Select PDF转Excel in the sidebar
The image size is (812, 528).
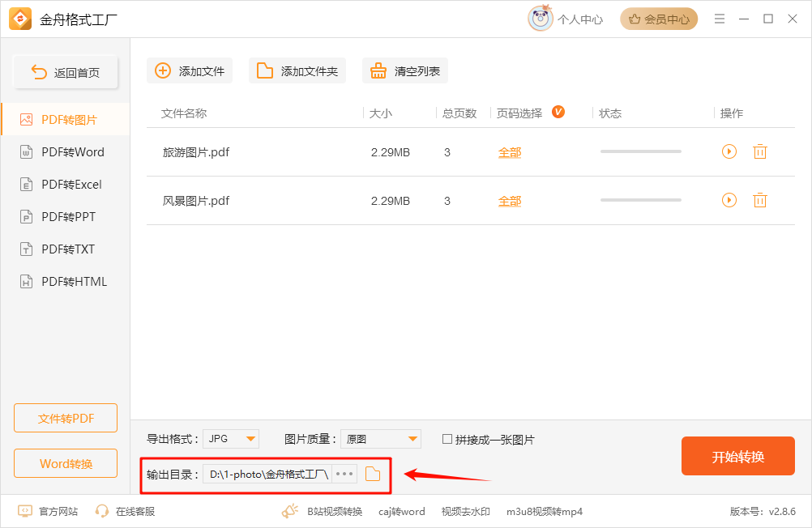pyautogui.click(x=66, y=185)
